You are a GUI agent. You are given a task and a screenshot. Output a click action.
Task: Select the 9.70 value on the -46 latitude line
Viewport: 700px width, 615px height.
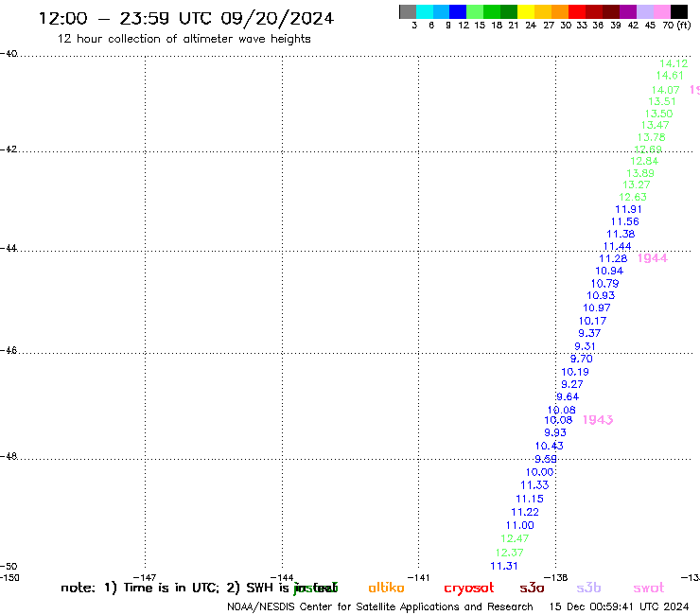tap(581, 359)
